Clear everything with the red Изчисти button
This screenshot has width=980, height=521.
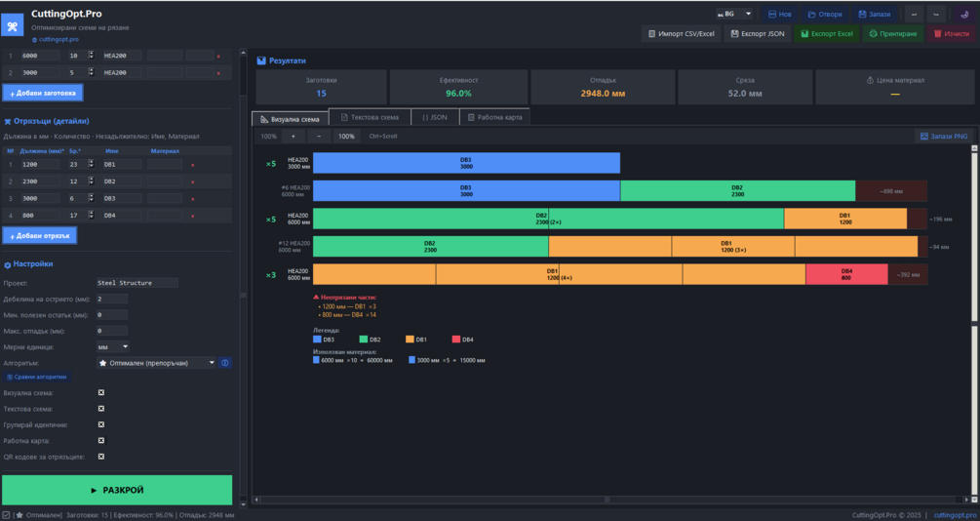952,34
